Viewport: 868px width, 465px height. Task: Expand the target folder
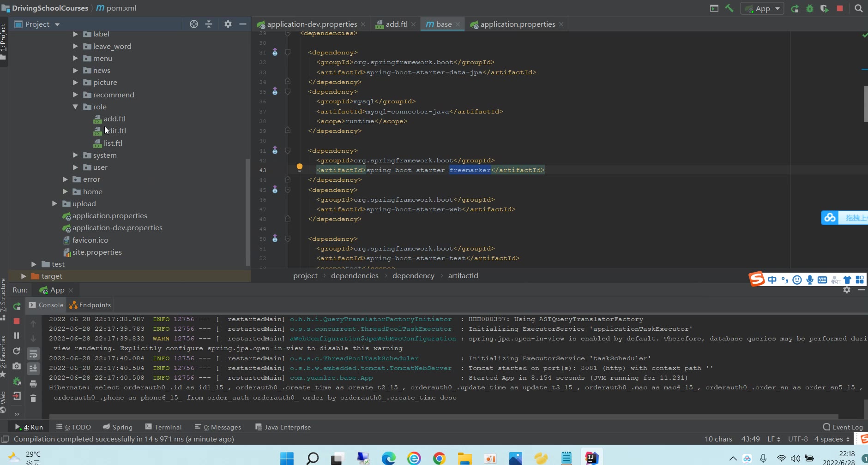(x=24, y=276)
